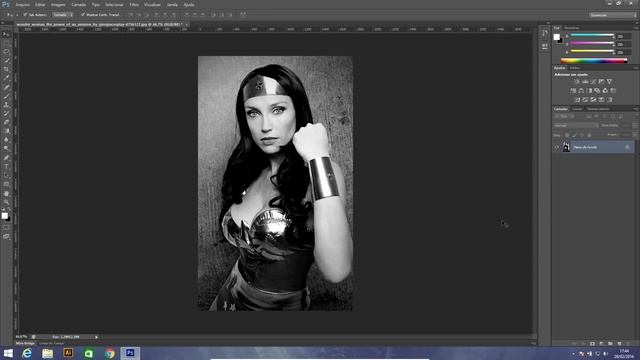Select the Rectangle shape tool
This screenshot has height=360, width=640.
6,184
